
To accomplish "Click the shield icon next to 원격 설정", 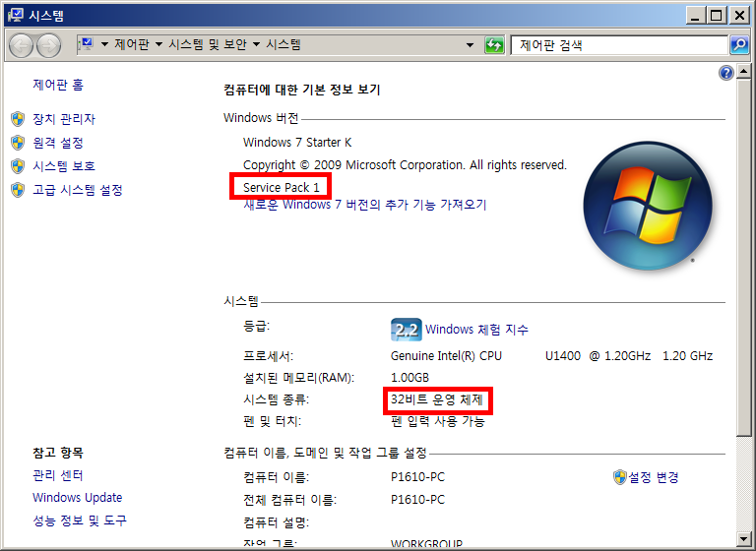I will tap(18, 143).
